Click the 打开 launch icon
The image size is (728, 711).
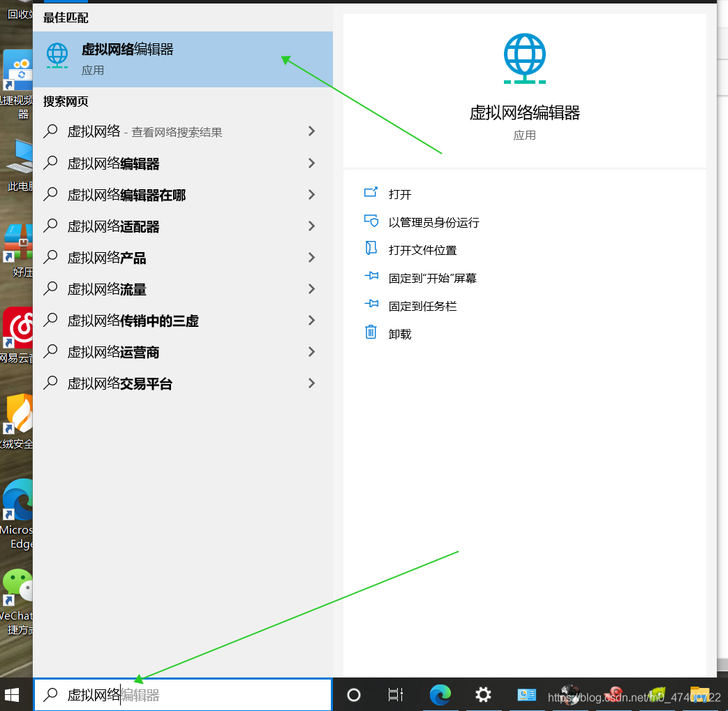371,192
